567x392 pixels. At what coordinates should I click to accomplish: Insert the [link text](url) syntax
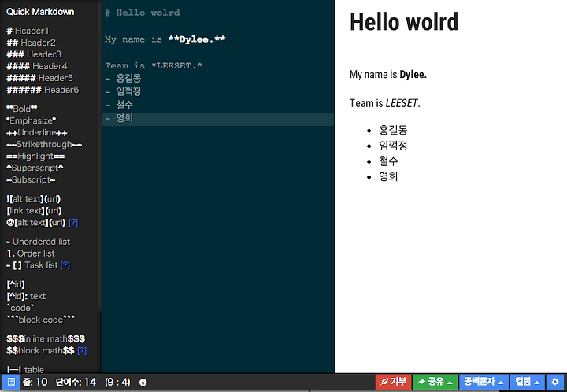[34, 211]
